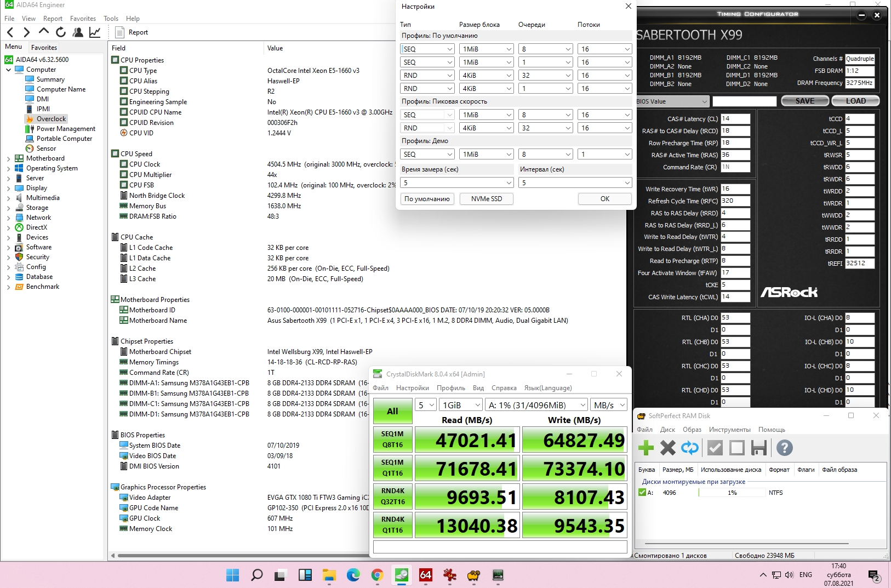Open Microsoft Edge from the taskbar
891x588 pixels.
(353, 575)
